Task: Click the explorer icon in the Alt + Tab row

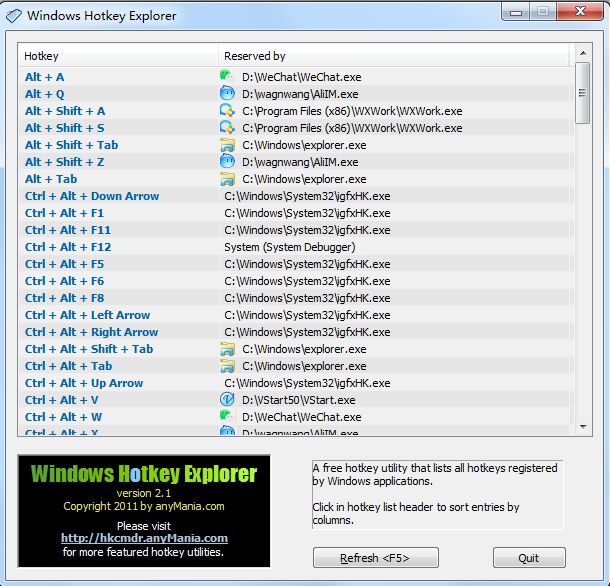Action: (x=227, y=179)
